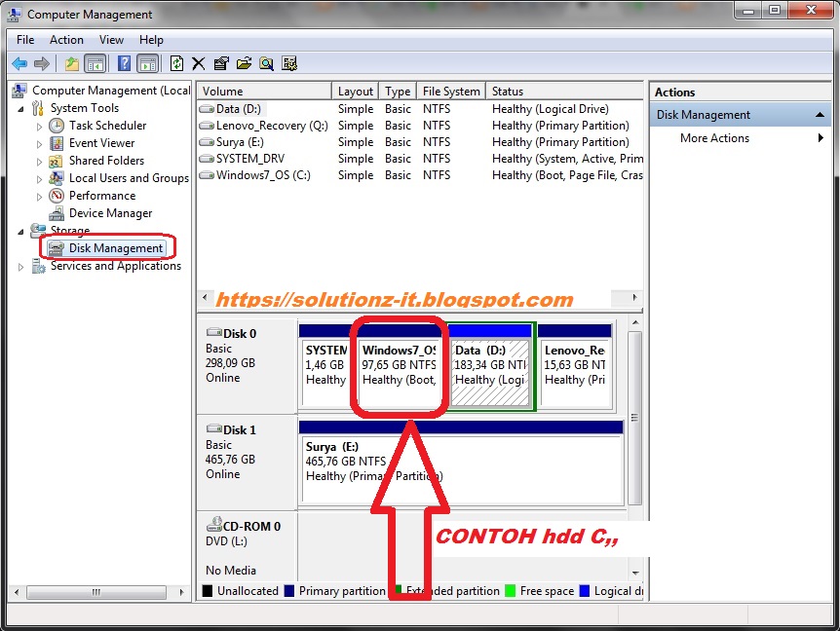Expand the Task Scheduler node arrow
The height and width of the screenshot is (631, 840).
click(39, 127)
